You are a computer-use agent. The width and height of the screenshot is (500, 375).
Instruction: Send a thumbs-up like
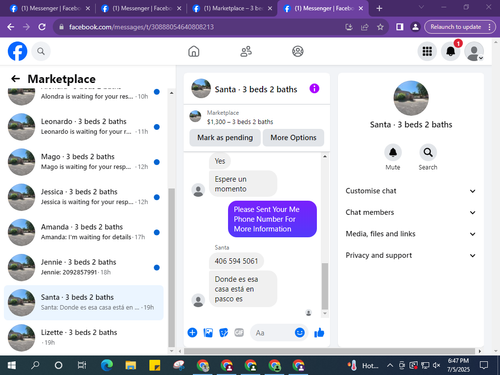click(319, 332)
